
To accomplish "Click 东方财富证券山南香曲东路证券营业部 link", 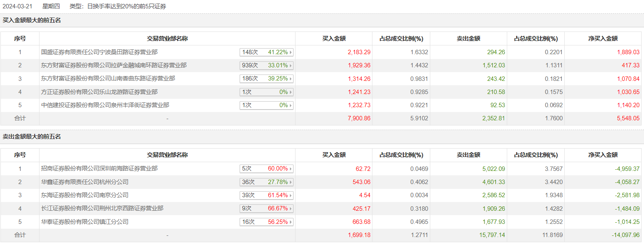I will click(x=108, y=78).
